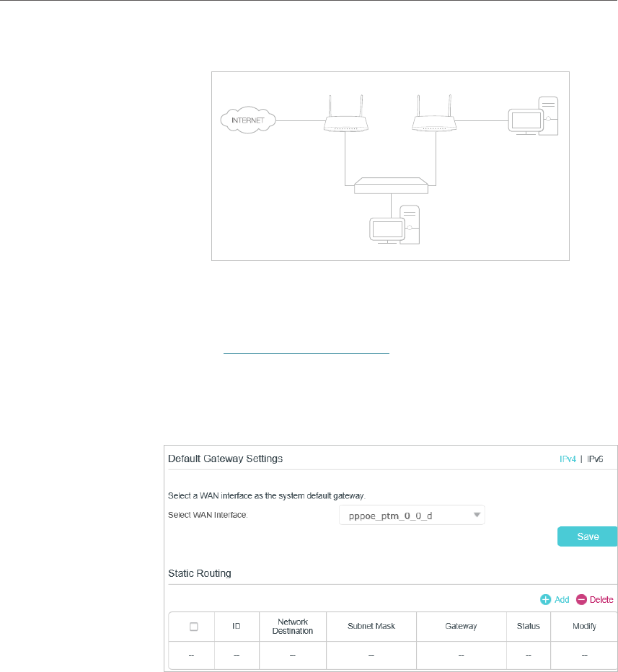Open the Select WAN Interface dropdown
Viewport: 618px width, 672px height.
(x=412, y=515)
